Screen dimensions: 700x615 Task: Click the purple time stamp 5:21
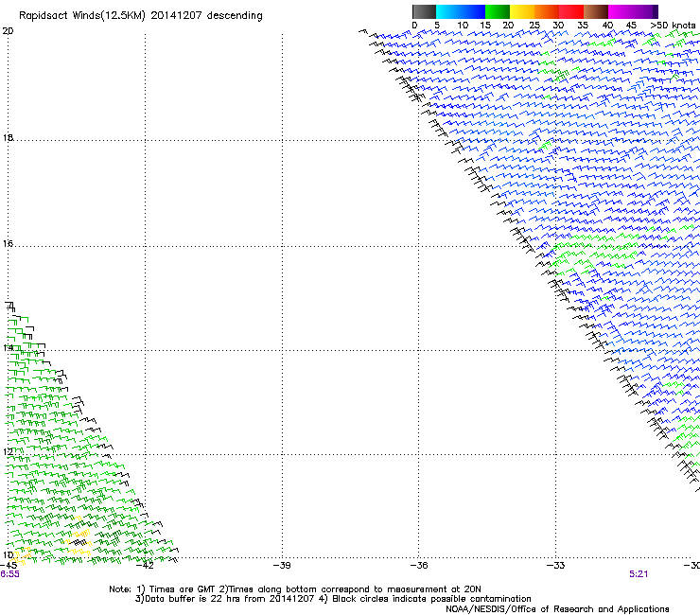point(639,574)
